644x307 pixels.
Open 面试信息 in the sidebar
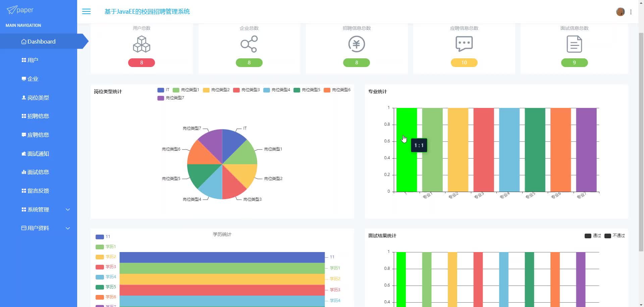[39, 172]
